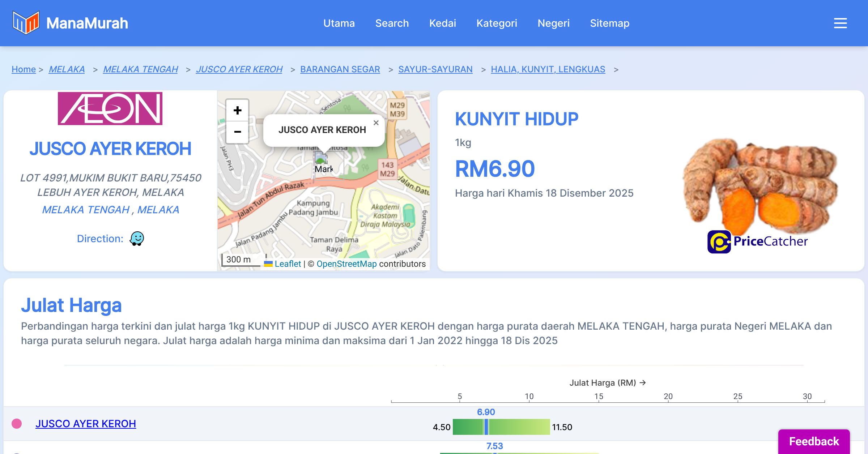Open the JUSCO AYER KEROH chart row link
This screenshot has width=868, height=454.
click(x=86, y=424)
